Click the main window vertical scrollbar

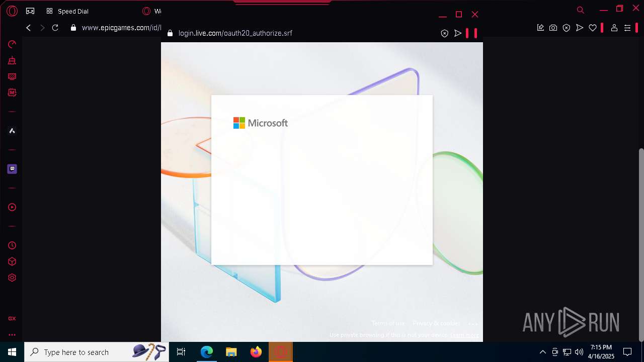click(641, 245)
